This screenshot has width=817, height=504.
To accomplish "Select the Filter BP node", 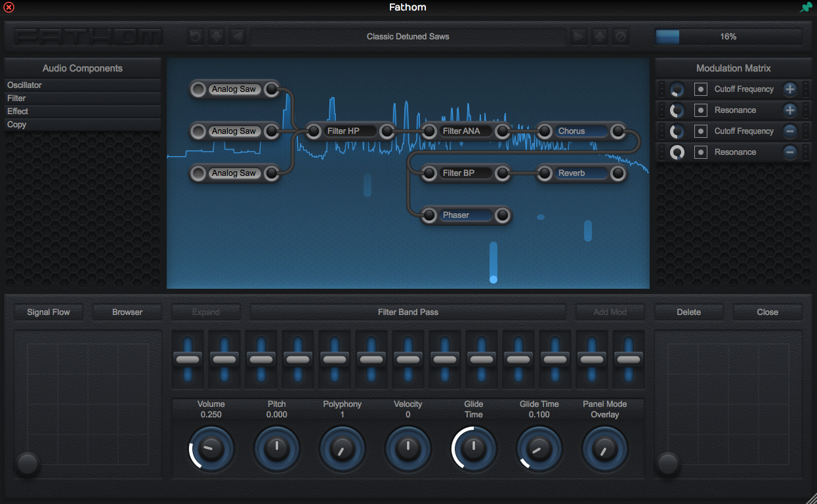I will (467, 173).
